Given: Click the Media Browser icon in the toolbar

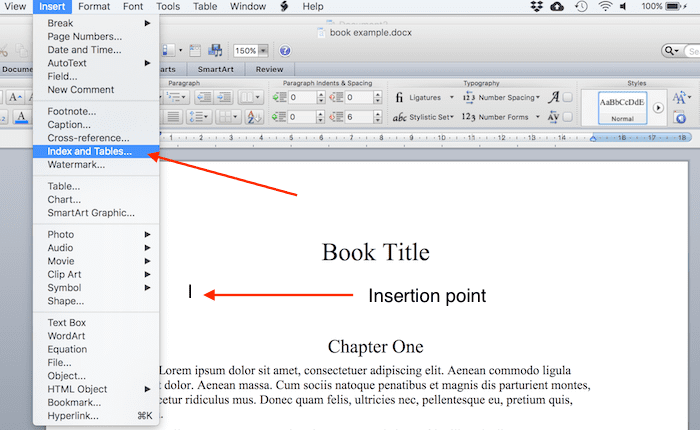Looking at the screenshot, I should pos(215,50).
